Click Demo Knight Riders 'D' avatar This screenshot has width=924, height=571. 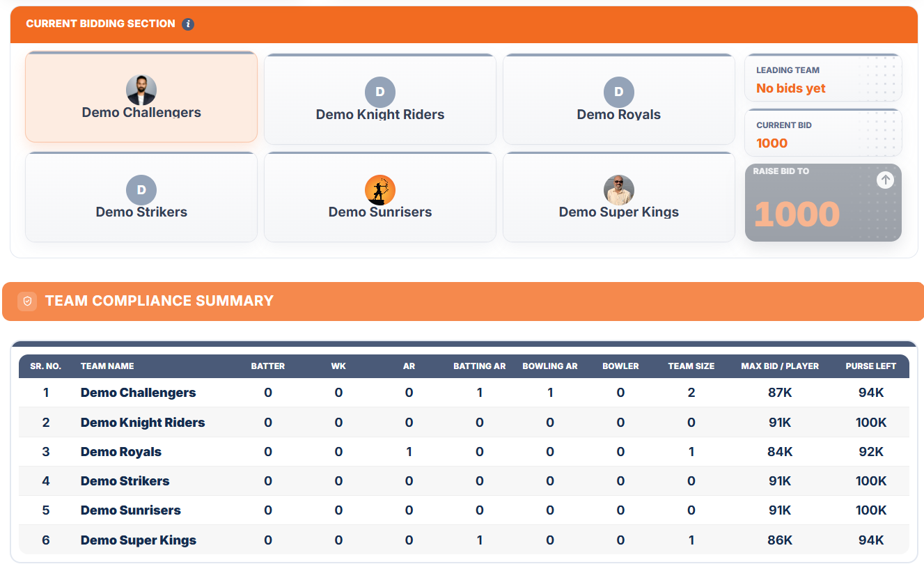click(x=380, y=92)
